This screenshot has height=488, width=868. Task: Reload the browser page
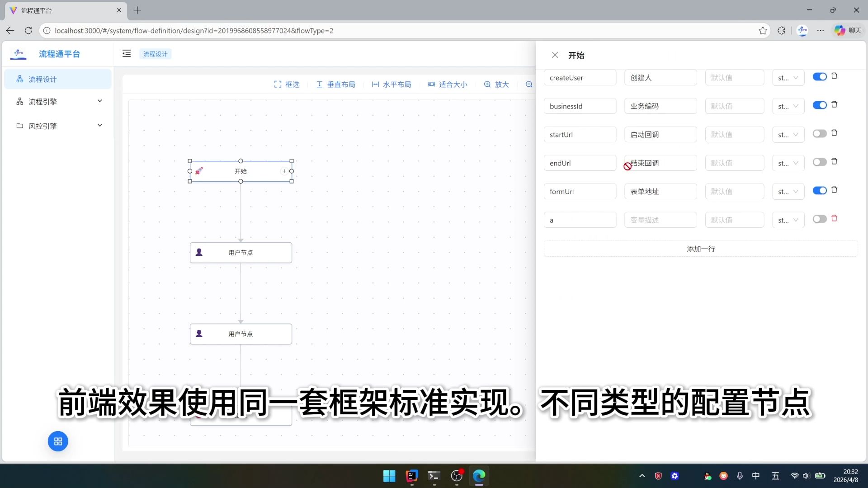[x=28, y=31]
